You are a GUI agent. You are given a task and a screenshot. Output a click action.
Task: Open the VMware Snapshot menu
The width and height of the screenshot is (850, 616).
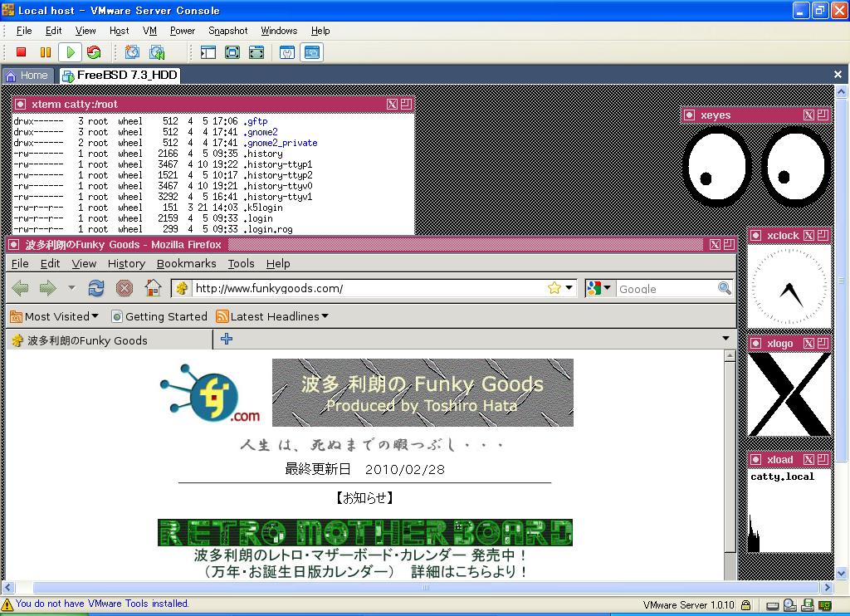coord(227,31)
